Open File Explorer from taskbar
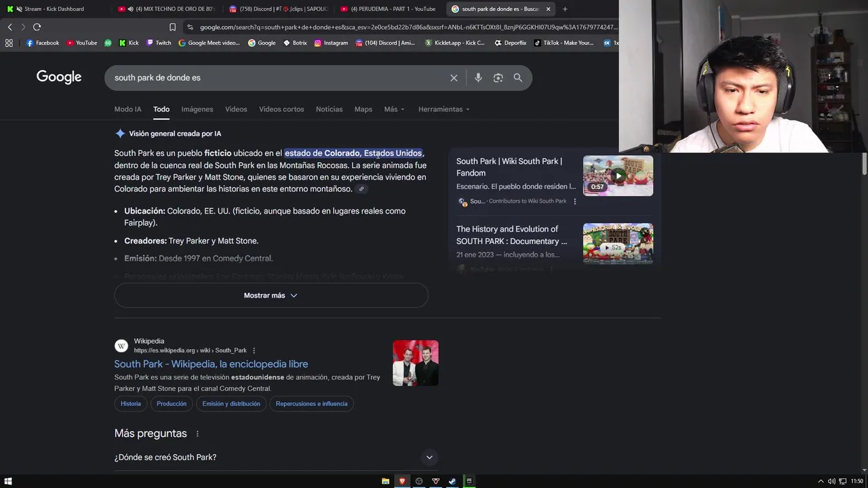868x488 pixels. point(385,481)
